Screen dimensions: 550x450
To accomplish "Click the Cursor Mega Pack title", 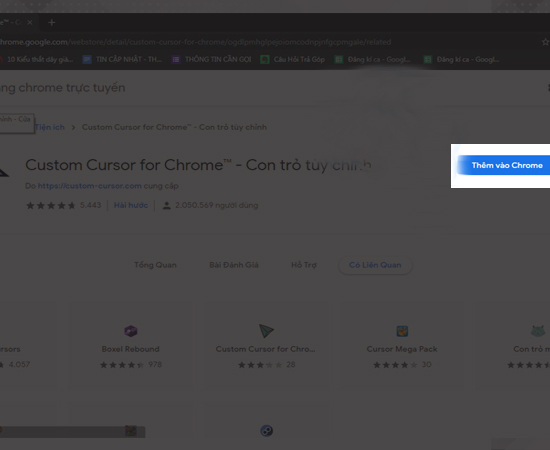I will (x=402, y=349).
